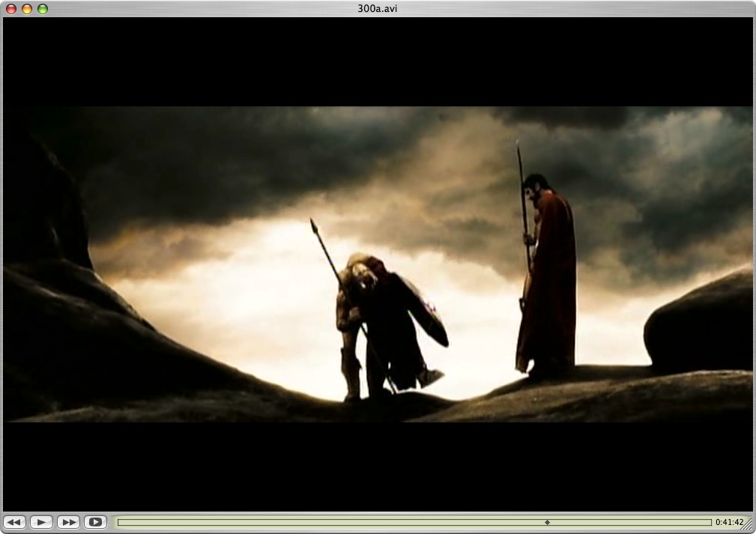Click the resize grip at window corner

pyautogui.click(x=748, y=525)
